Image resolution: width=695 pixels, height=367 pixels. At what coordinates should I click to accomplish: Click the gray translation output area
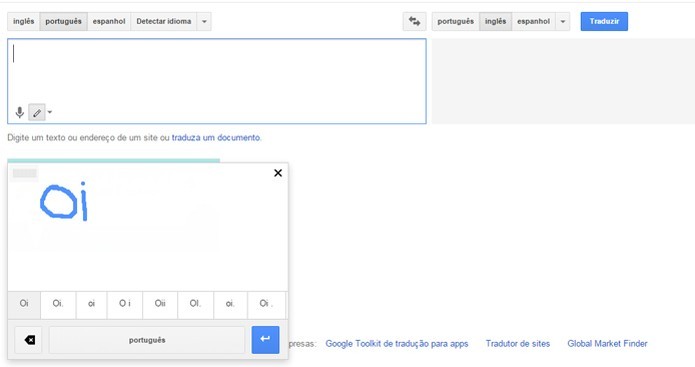click(563, 81)
